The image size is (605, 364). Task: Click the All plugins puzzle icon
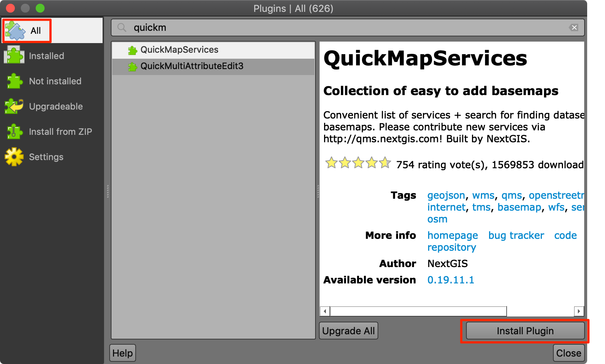coord(15,30)
